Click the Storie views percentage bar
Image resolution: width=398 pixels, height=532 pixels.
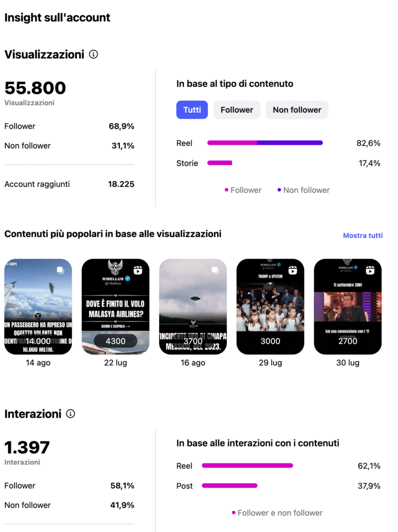tap(219, 163)
